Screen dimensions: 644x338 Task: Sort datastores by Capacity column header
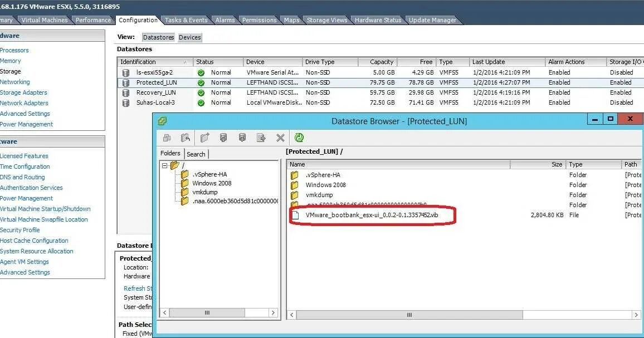tap(378, 62)
